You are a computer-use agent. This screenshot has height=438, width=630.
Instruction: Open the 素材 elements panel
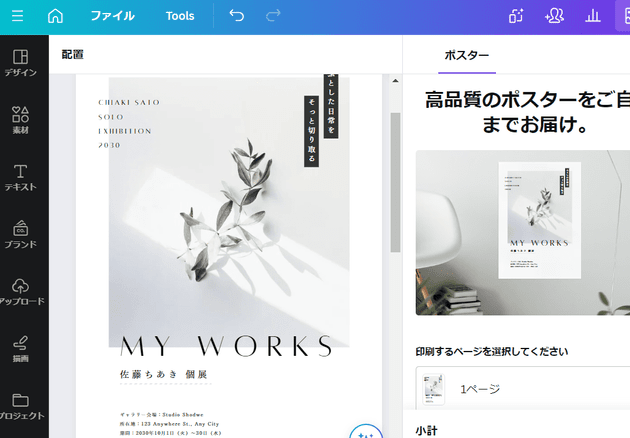tap(20, 120)
